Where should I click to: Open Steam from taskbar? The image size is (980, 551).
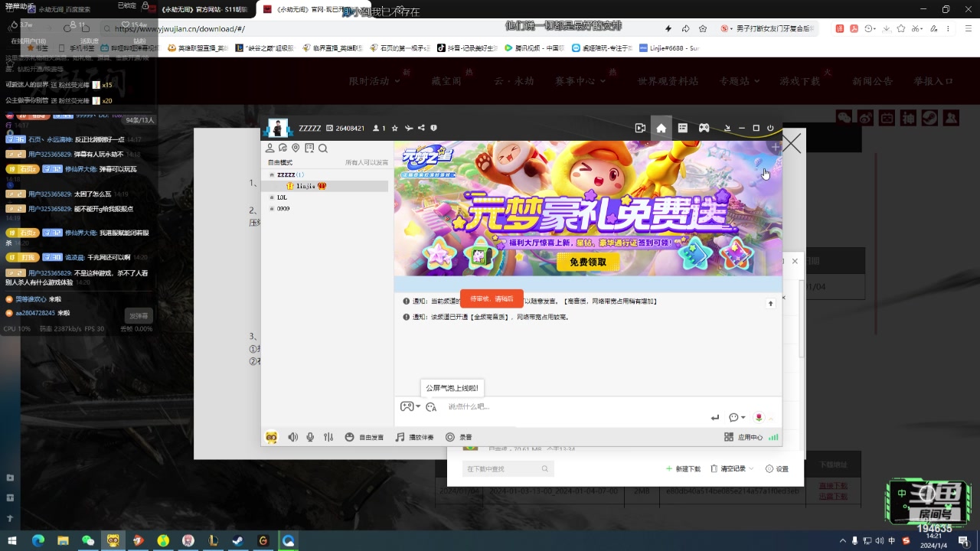coord(238,540)
